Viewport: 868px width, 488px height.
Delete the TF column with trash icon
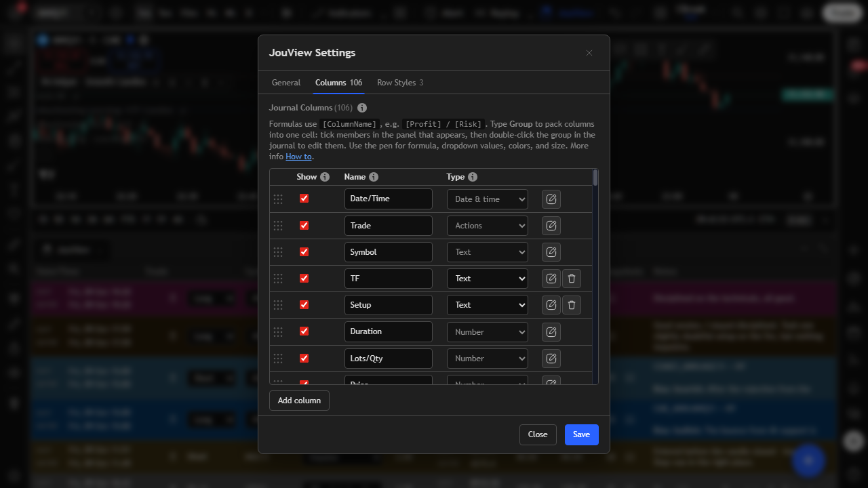click(x=572, y=279)
